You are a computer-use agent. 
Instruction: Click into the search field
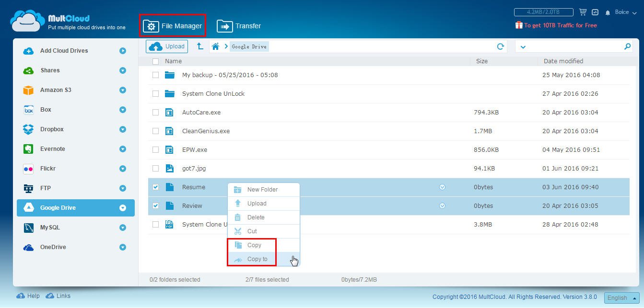click(x=574, y=46)
